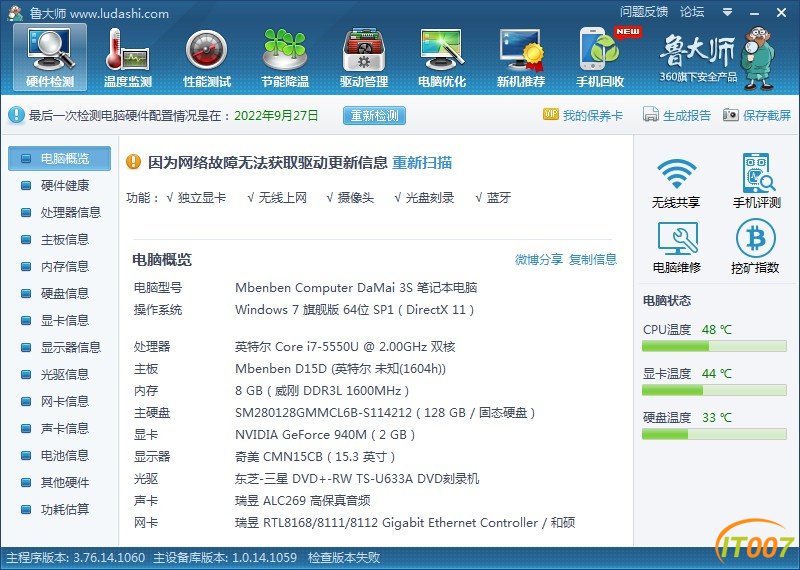Screen dimensions: 800x570
Task: Open 问题反馈 in title bar
Action: tap(644, 12)
